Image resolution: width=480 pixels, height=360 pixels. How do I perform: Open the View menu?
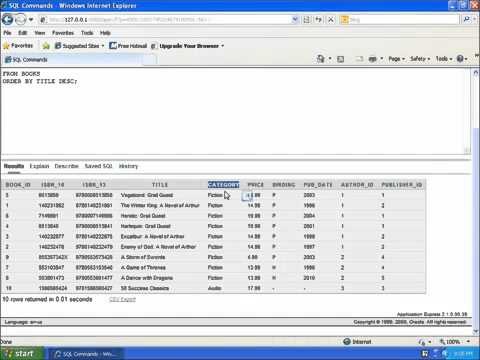click(40, 33)
